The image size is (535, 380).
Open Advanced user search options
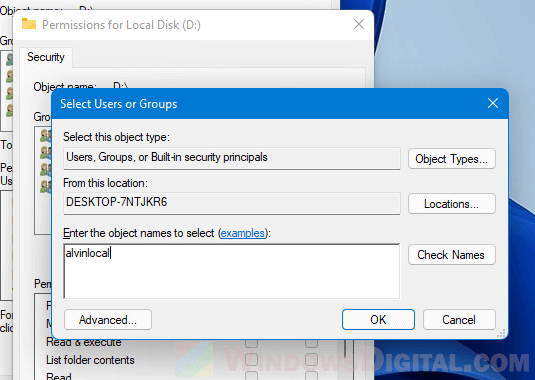click(108, 320)
